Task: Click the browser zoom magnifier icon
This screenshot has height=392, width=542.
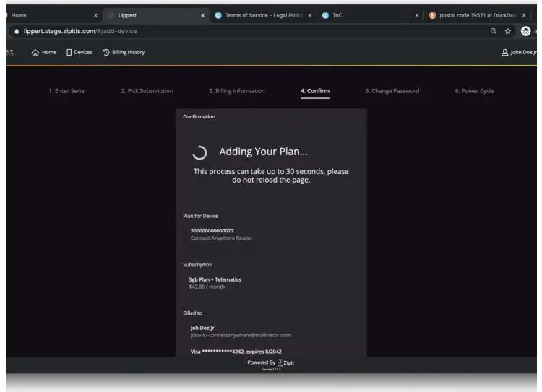Action: pyautogui.click(x=493, y=30)
